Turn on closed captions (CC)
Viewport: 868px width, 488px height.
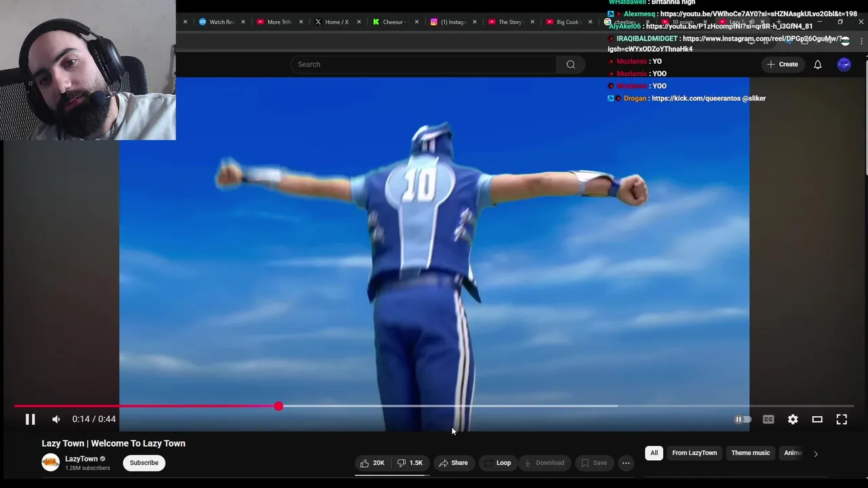pyautogui.click(x=768, y=420)
